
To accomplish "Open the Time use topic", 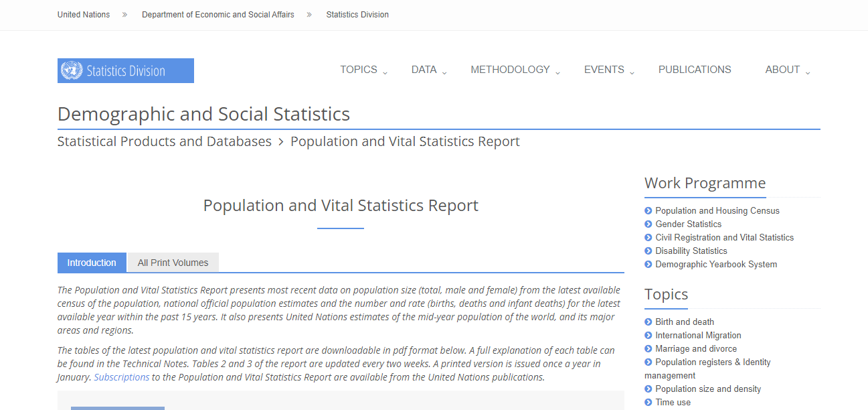I will (673, 402).
